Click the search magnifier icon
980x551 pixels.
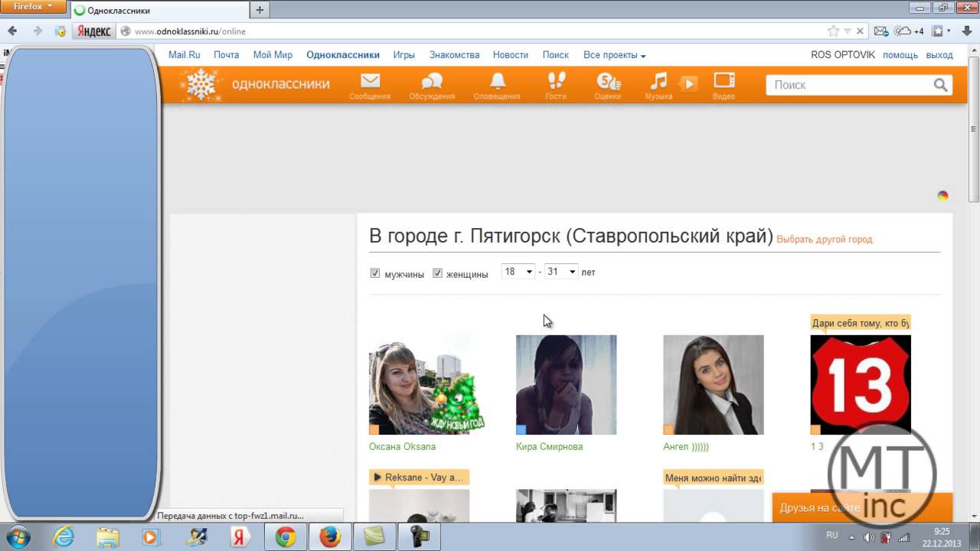click(x=941, y=85)
